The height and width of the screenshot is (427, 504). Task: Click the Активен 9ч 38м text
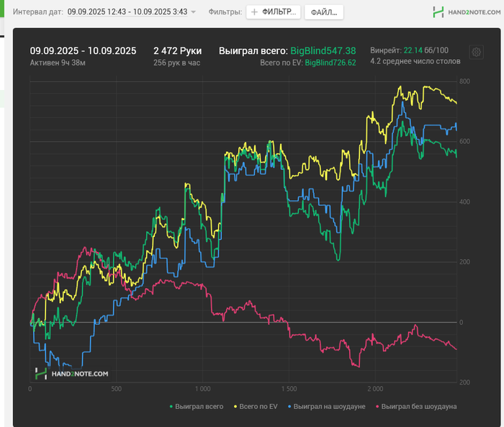[x=58, y=63]
